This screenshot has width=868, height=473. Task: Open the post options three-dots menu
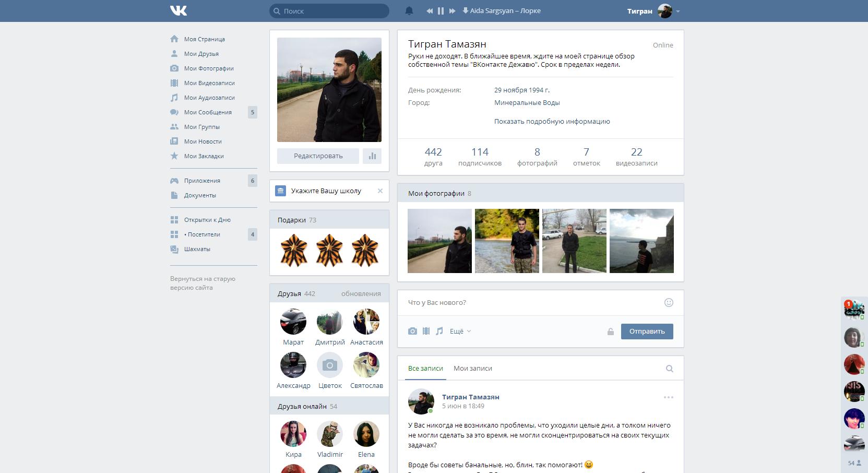(669, 397)
